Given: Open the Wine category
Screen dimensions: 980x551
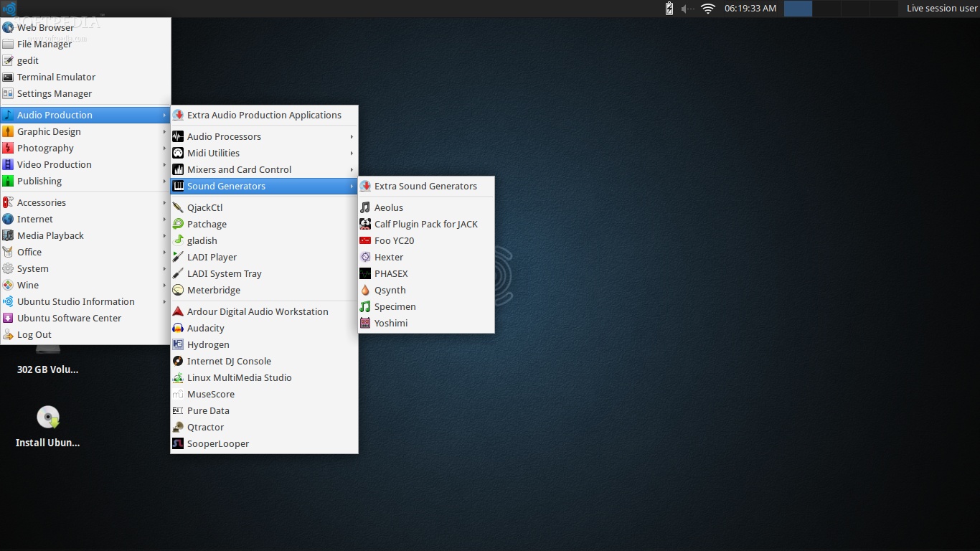Looking at the screenshot, I should click(x=85, y=285).
